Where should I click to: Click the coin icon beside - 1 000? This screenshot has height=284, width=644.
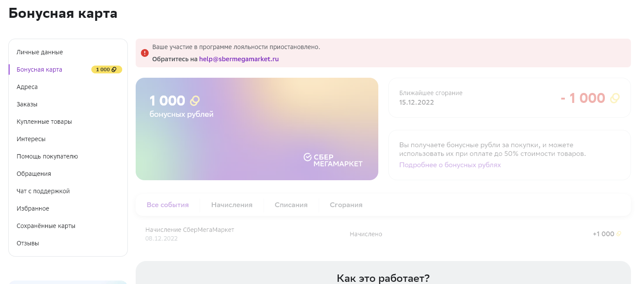click(x=614, y=98)
